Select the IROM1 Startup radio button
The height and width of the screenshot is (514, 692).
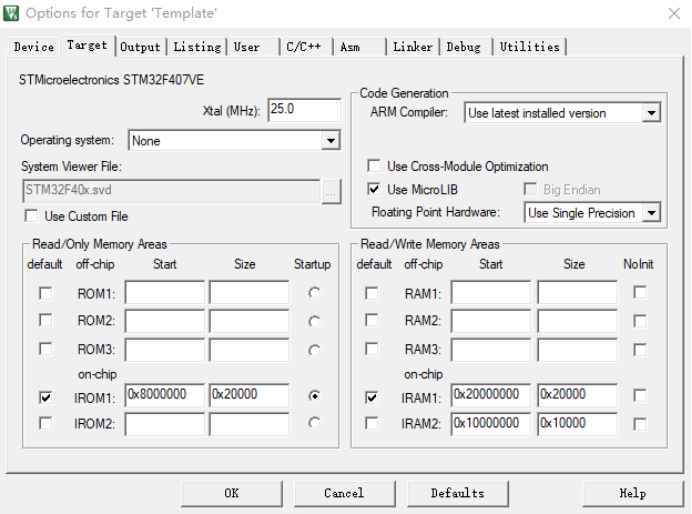coord(314,396)
